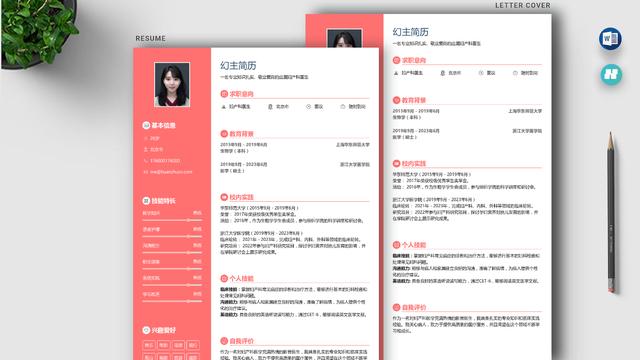Viewport: 640px width, 360px height.
Task: Click the 自我评价 icon on the RESUME page
Action: point(224,341)
